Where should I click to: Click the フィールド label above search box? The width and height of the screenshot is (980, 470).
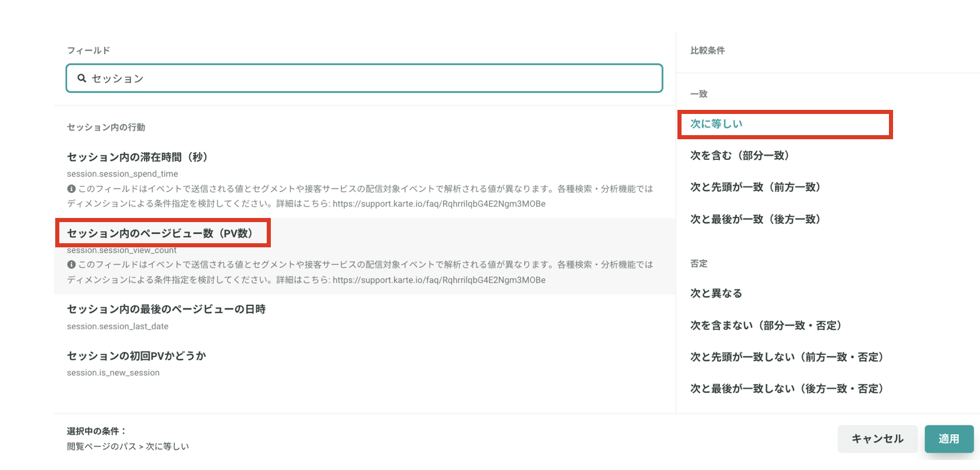tap(88, 51)
